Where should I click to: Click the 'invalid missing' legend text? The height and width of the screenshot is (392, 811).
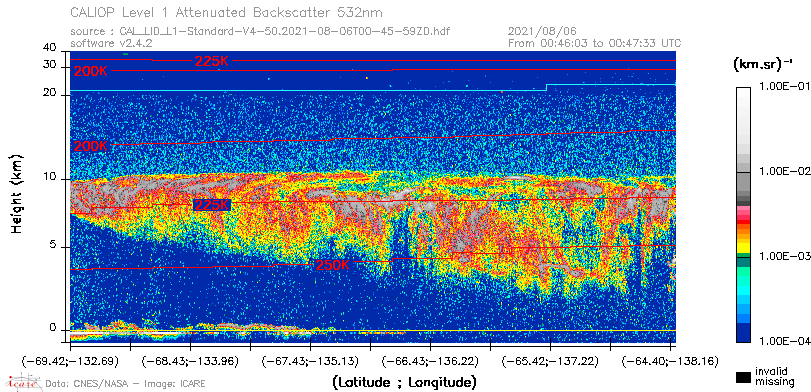tap(774, 376)
